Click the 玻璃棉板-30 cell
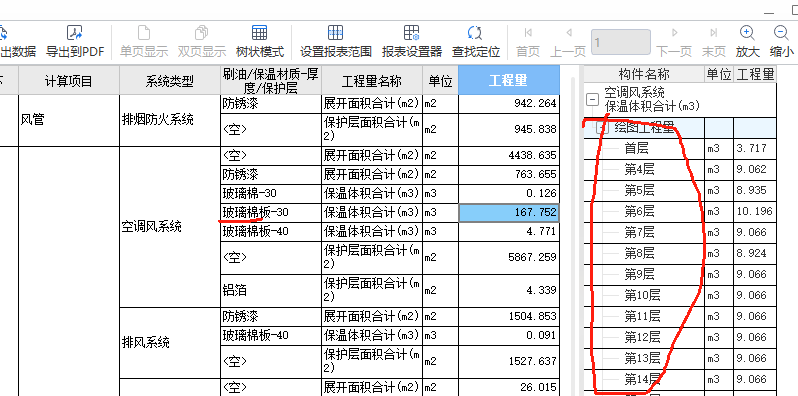The image size is (798, 396). pos(271,212)
